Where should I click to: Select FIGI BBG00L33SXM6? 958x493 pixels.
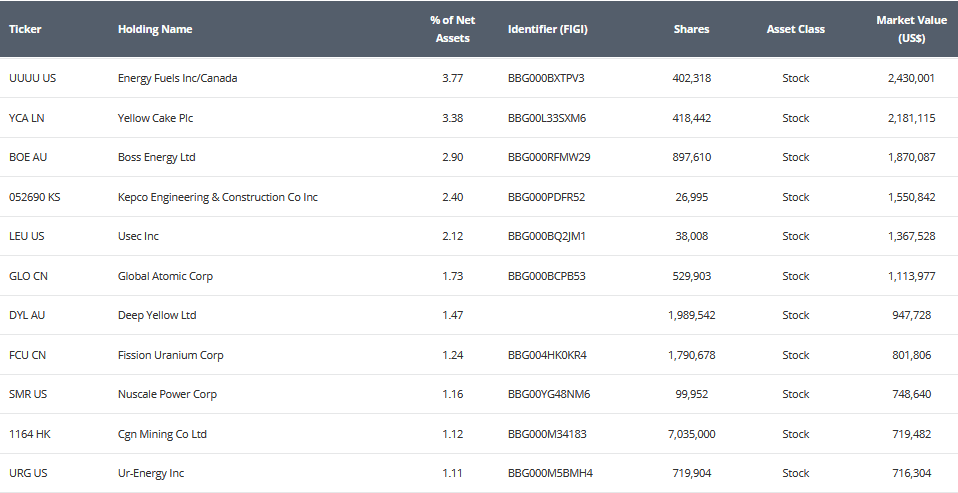[x=547, y=118]
